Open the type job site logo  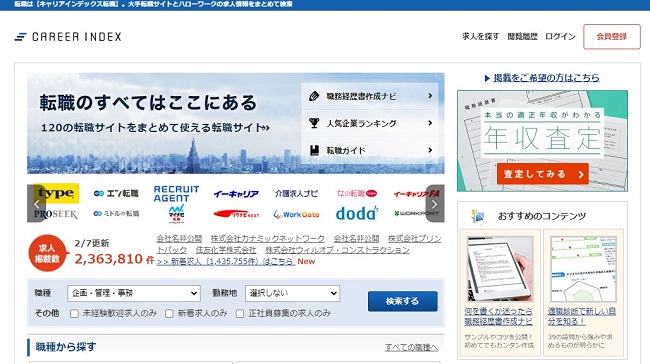pos(57,193)
